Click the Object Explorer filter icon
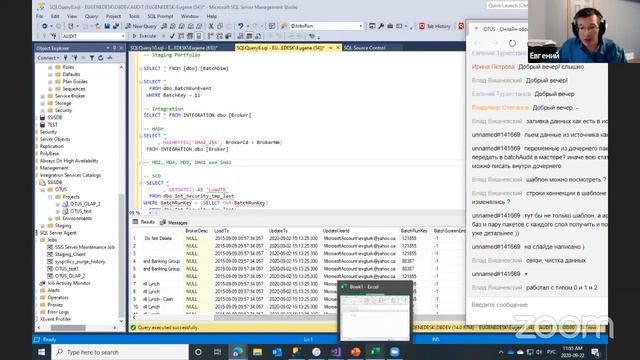This screenshot has width=640, height=360. [92, 58]
